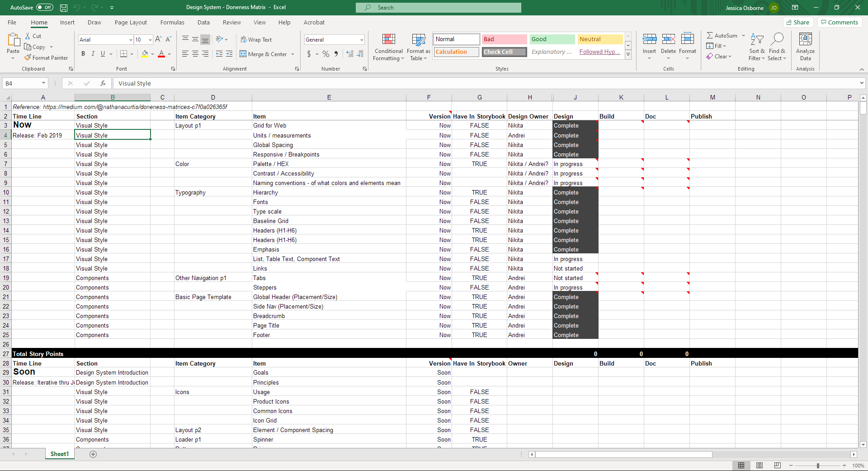Viewport: 868px width, 471px height.
Task: Click the Format as Table icon
Action: point(418,40)
